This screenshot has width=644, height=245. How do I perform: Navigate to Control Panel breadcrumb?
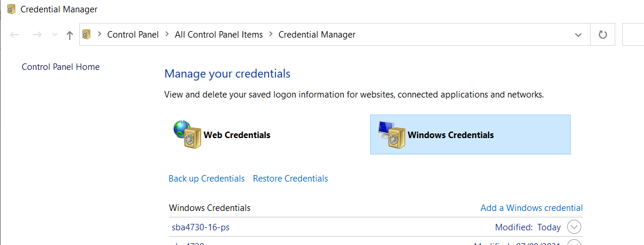133,35
